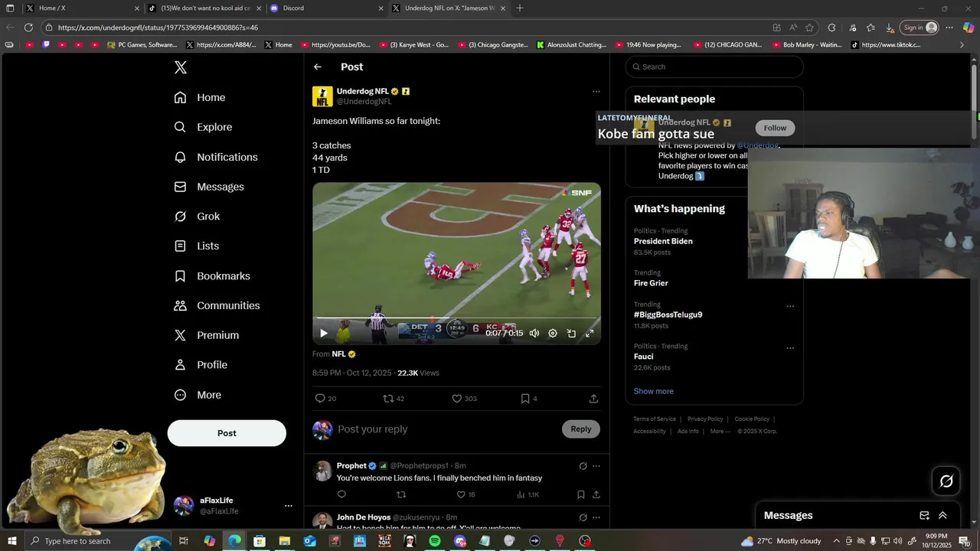Expand the video to fullscreen
Image resolution: width=980 pixels, height=551 pixels.
[590, 333]
